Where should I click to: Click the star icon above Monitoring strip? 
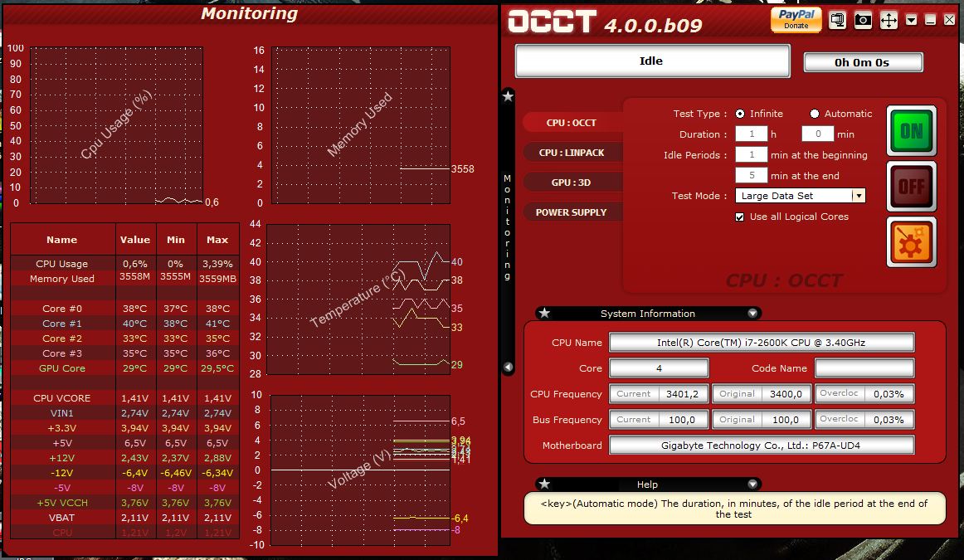pyautogui.click(x=508, y=96)
